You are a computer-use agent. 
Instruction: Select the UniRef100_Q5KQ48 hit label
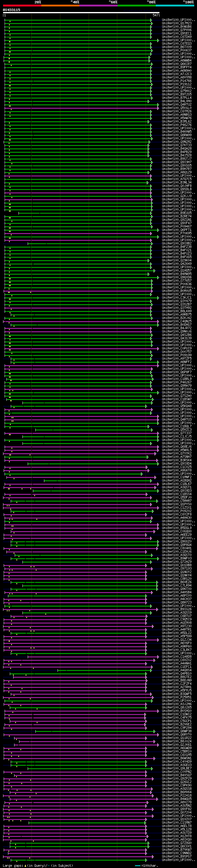[177, 406]
